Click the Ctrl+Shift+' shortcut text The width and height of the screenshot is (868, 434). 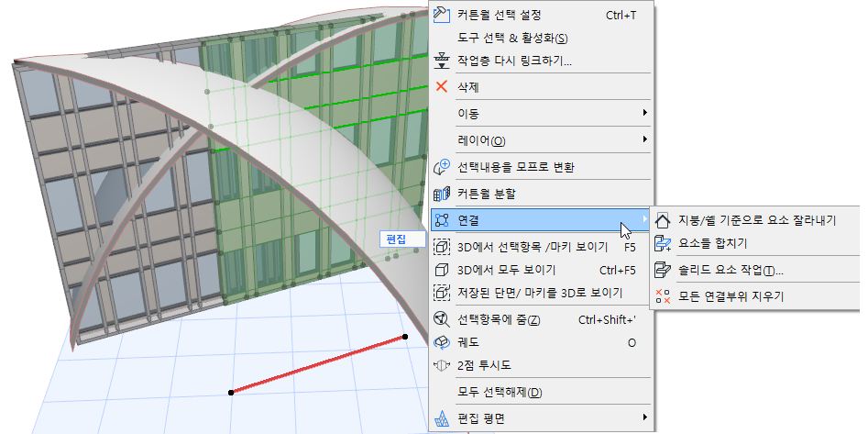608,320
